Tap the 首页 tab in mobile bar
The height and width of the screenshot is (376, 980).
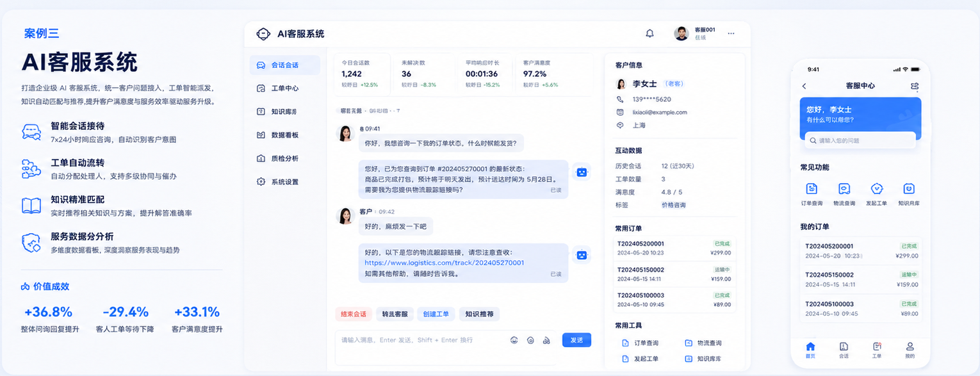pyautogui.click(x=810, y=350)
